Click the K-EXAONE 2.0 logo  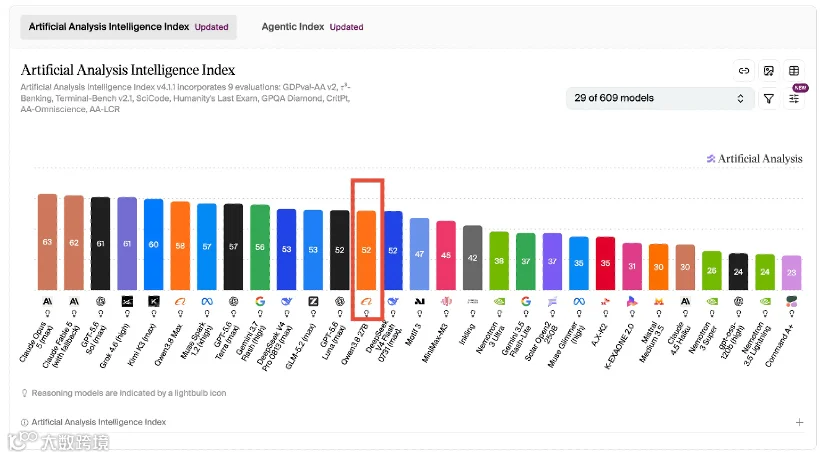click(x=632, y=301)
